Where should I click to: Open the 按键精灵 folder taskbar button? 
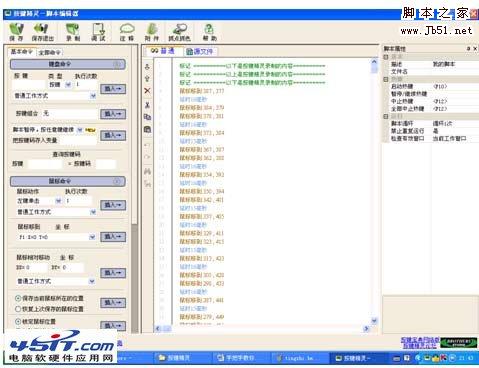click(182, 358)
